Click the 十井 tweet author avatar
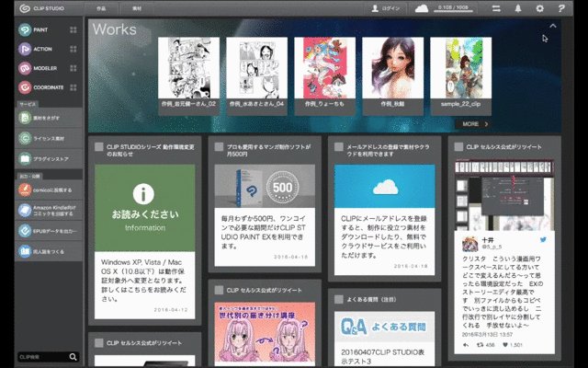 [469, 244]
